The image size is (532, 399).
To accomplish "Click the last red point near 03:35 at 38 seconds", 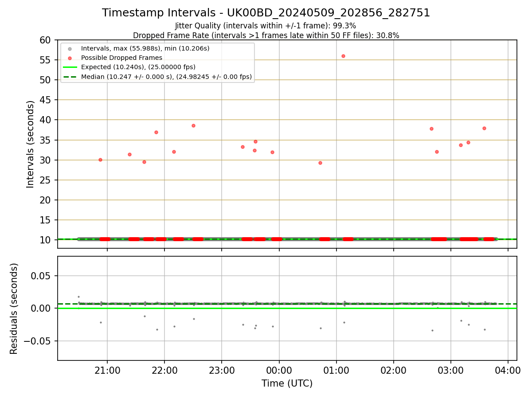I will [484, 128].
